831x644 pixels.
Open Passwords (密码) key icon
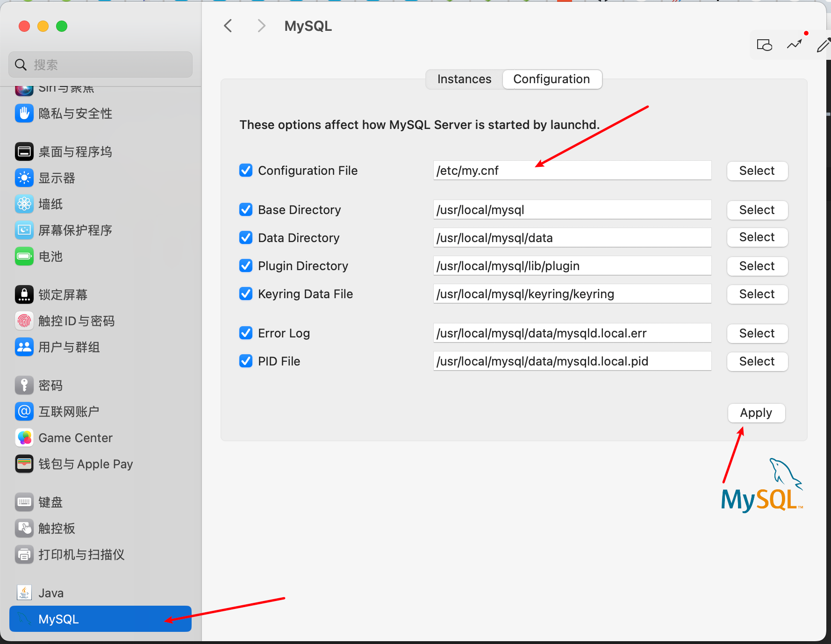24,385
